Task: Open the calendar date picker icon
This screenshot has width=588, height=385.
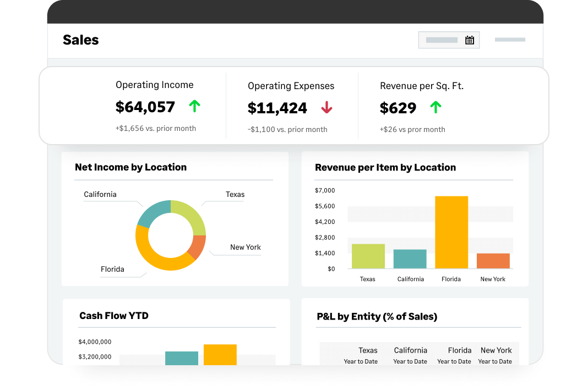Action: (469, 40)
